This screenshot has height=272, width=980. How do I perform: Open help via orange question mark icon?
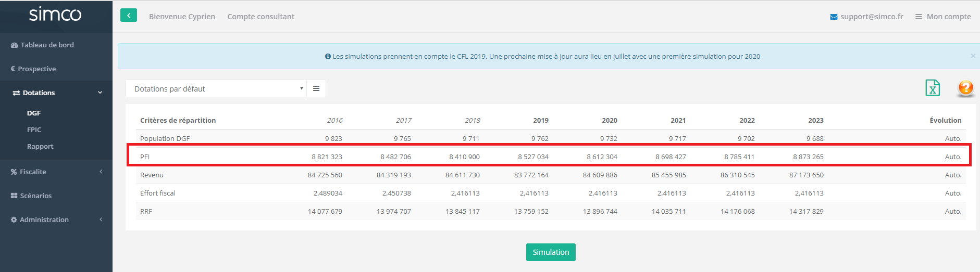coord(965,88)
